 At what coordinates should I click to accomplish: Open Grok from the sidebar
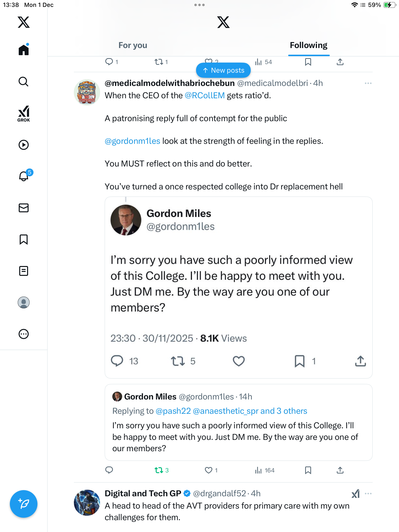24,114
